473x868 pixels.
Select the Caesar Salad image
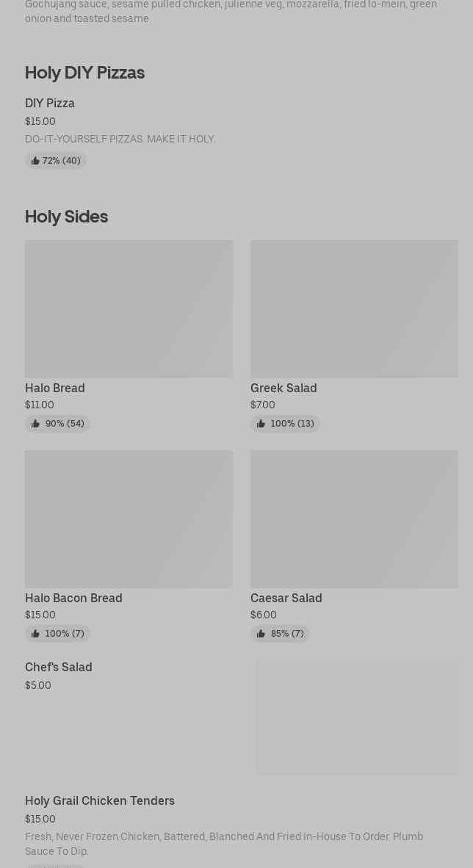tap(354, 518)
